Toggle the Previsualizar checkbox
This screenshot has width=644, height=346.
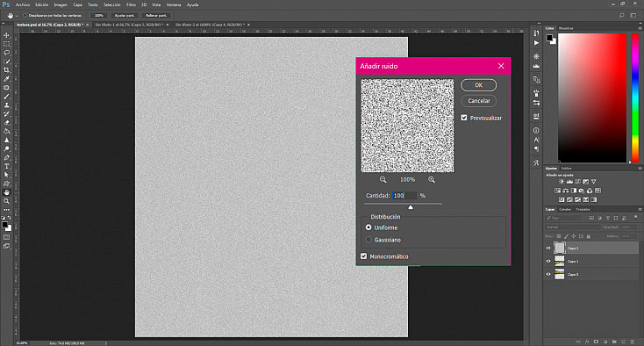[x=464, y=118]
